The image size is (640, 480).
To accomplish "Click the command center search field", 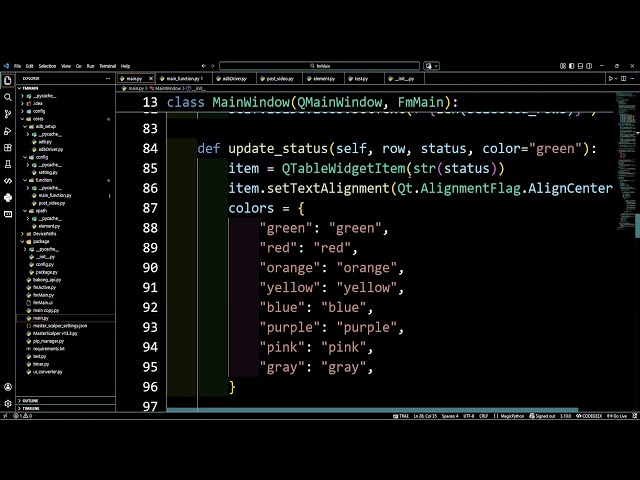I will [319, 66].
